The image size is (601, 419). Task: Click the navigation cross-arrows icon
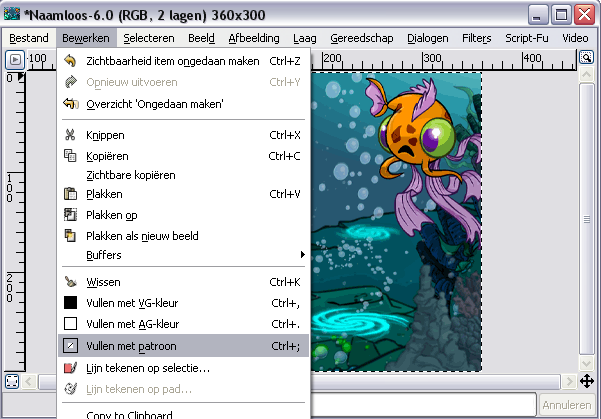587,381
